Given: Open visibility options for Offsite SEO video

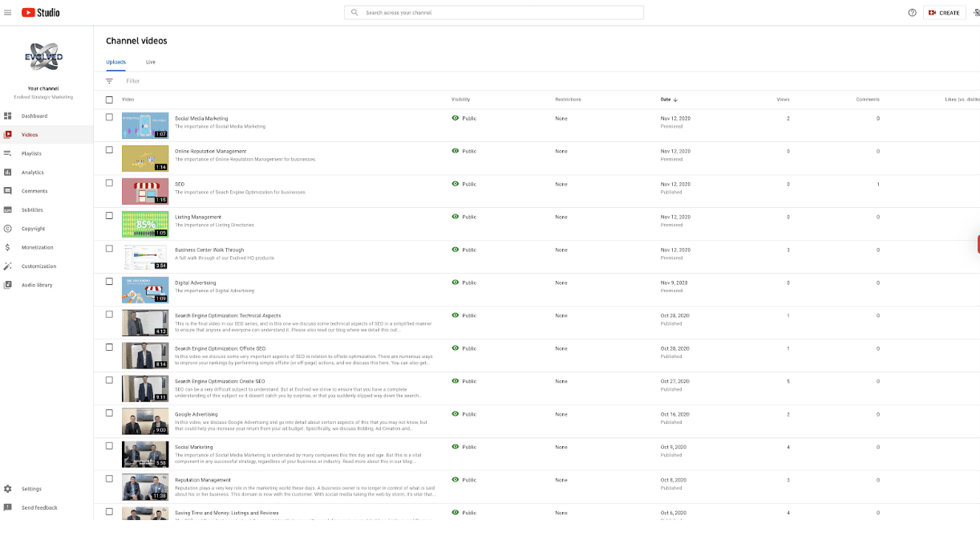Looking at the screenshot, I should coord(464,348).
